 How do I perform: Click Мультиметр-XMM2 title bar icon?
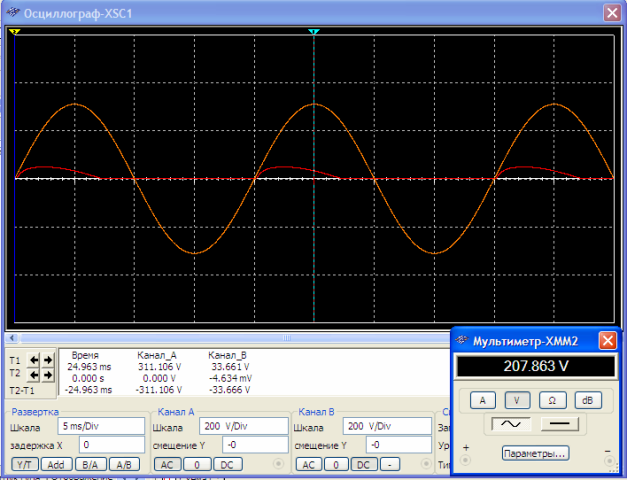tap(461, 341)
